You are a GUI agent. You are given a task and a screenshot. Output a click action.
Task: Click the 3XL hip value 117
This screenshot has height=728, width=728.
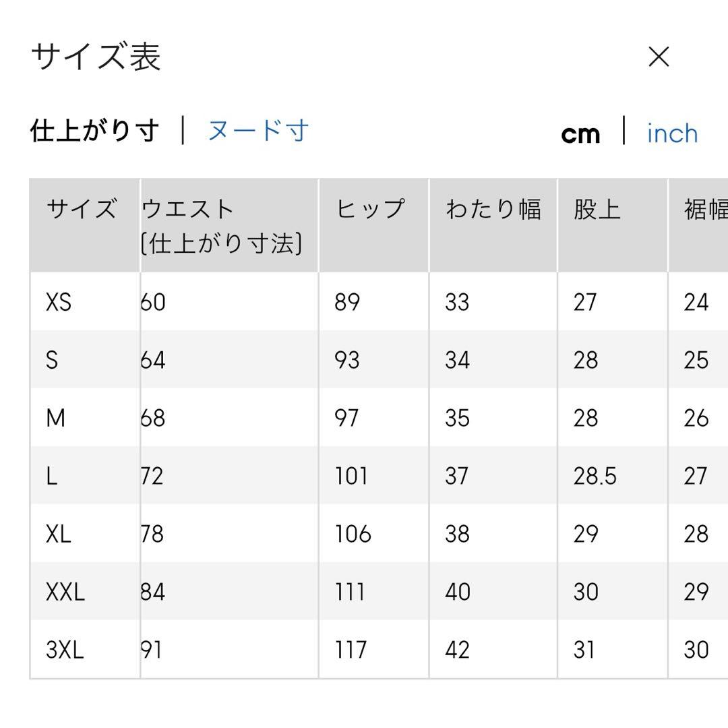click(351, 650)
